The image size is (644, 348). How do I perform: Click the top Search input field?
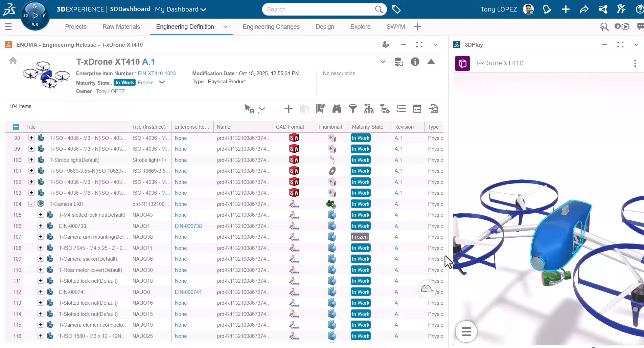[320, 9]
